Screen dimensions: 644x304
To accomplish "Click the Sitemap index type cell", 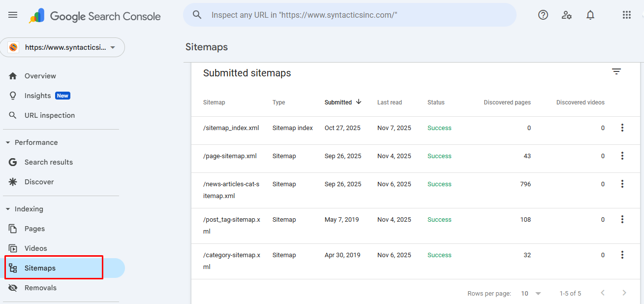I will pos(293,128).
